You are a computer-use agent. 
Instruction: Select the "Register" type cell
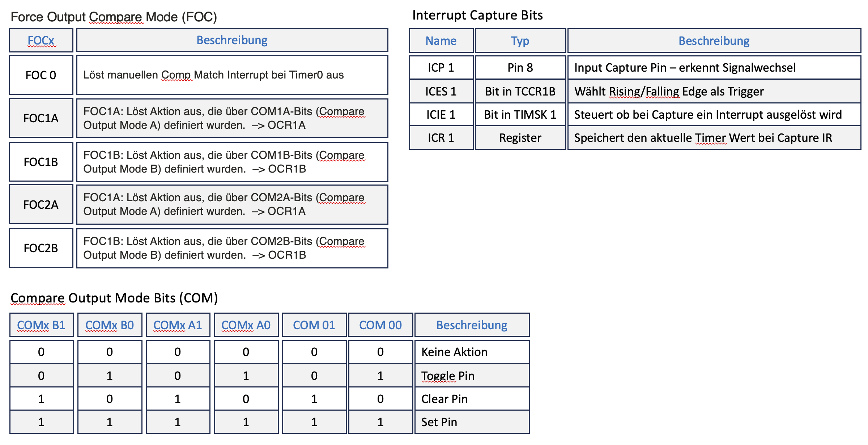click(x=520, y=138)
